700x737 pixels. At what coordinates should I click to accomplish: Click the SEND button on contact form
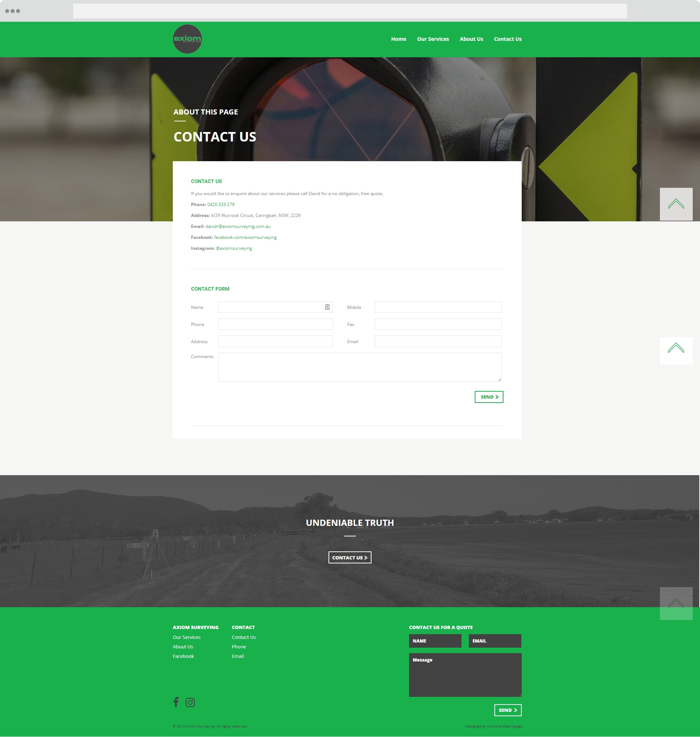[489, 397]
